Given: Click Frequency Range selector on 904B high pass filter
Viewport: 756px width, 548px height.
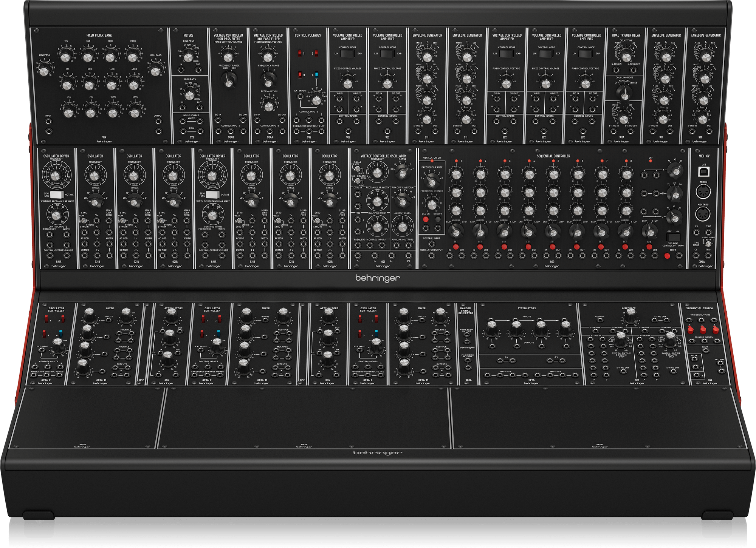Looking at the screenshot, I should pyautogui.click(x=229, y=80).
